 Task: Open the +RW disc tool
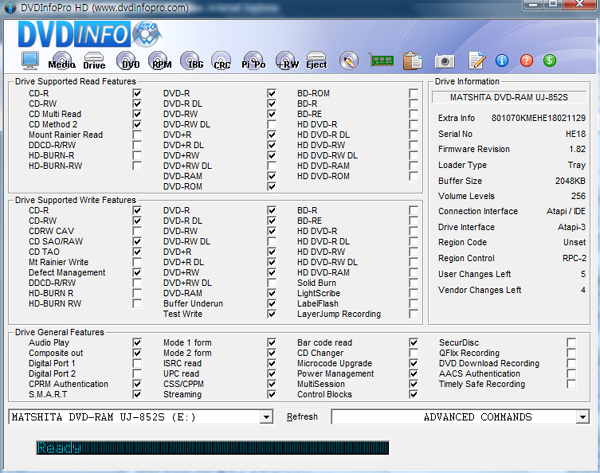287,60
